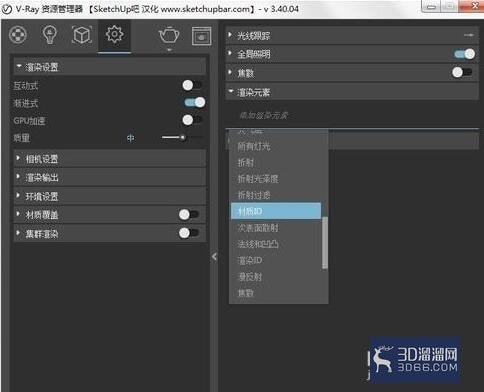Screen dimensions: 484x392
Task: Maximize the V-Ray asset manager window
Action: (450, 6)
